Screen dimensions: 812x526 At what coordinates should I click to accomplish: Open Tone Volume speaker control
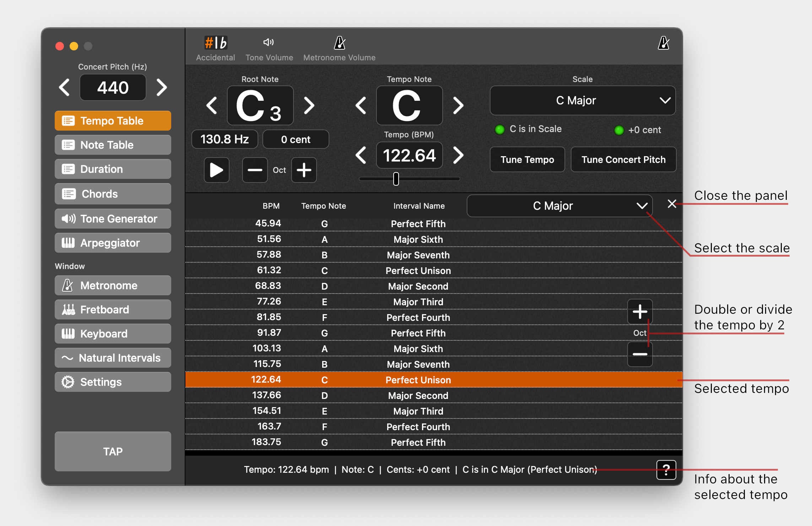click(x=269, y=43)
